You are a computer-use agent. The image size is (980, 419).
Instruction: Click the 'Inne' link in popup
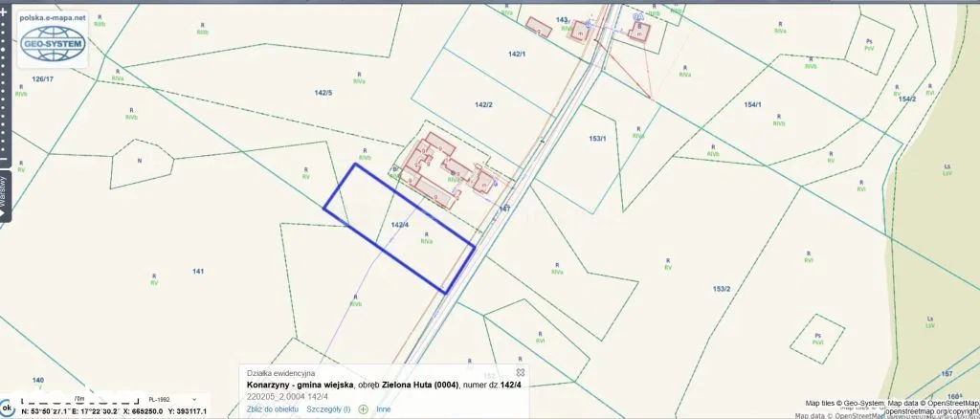point(384,409)
